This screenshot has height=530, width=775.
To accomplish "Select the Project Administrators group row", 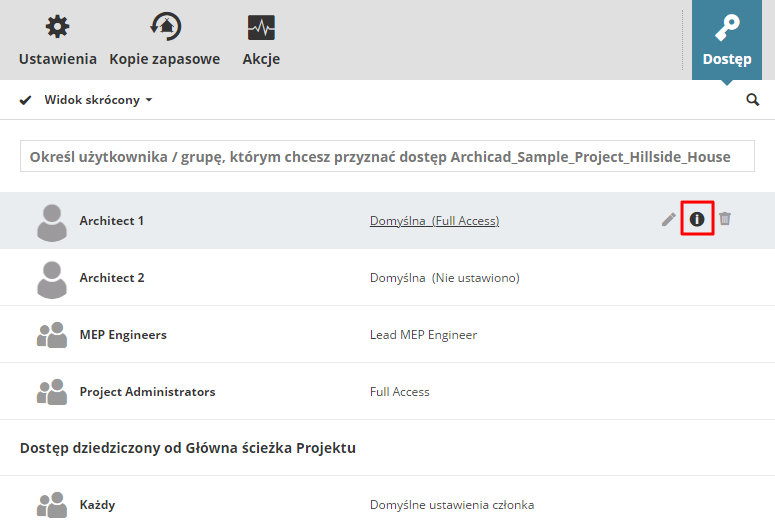I will click(x=147, y=392).
